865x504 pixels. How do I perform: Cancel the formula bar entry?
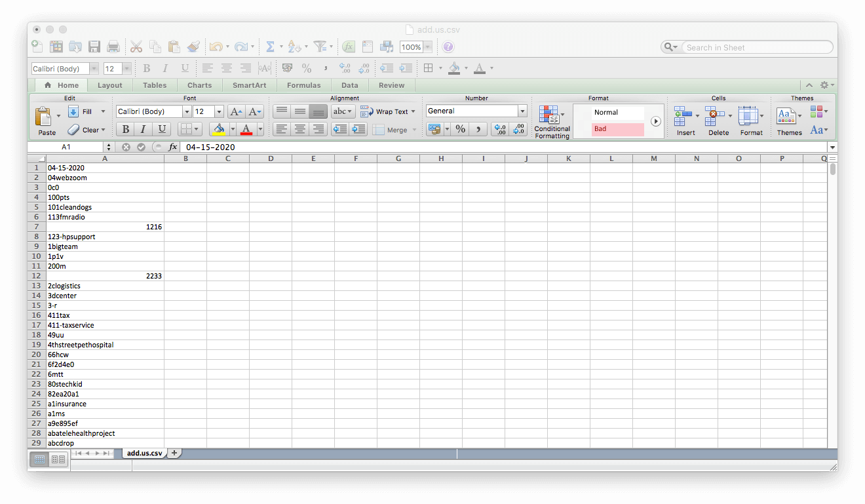click(x=126, y=147)
